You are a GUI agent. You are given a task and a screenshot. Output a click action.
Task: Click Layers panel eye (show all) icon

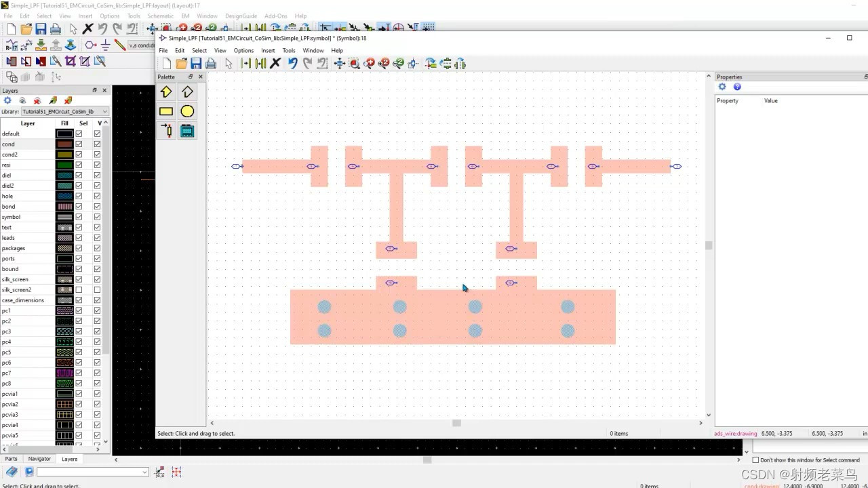[x=22, y=100]
